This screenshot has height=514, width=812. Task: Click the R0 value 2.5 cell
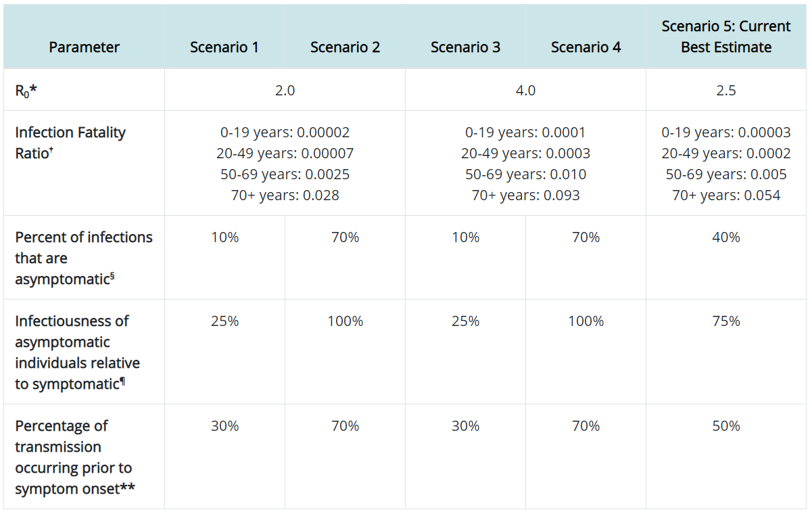tap(726, 90)
